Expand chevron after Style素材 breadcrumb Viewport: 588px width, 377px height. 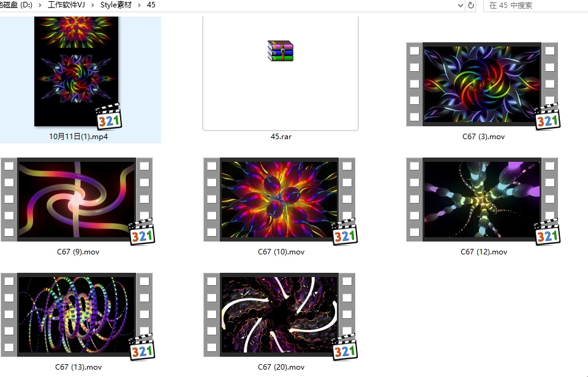point(139,6)
